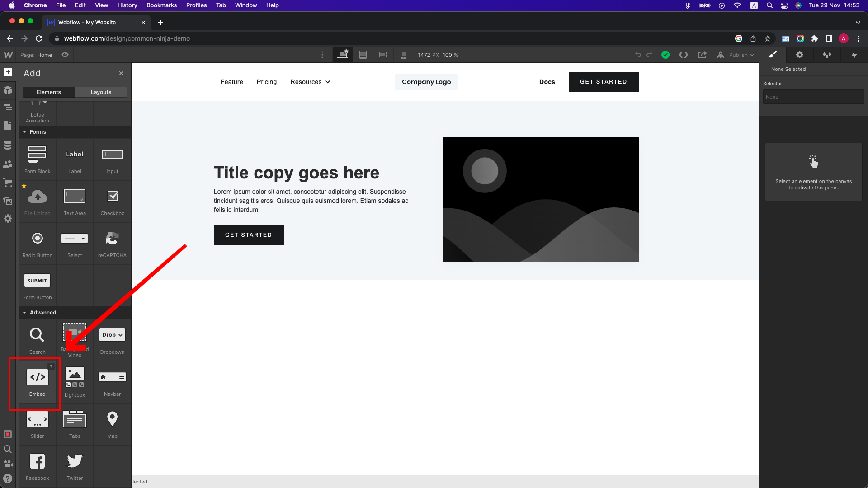Viewport: 868px width, 488px height.
Task: Open the CMS database icon
Action: click(x=8, y=145)
